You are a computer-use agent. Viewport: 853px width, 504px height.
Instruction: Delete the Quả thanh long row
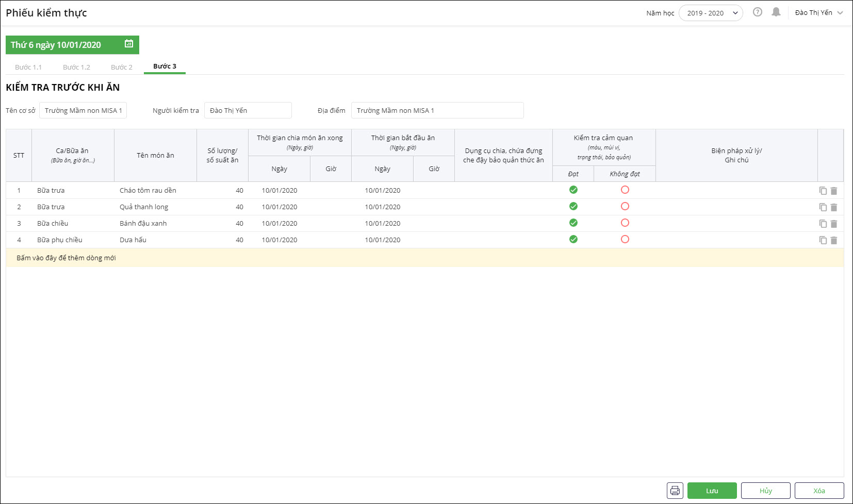pos(834,207)
